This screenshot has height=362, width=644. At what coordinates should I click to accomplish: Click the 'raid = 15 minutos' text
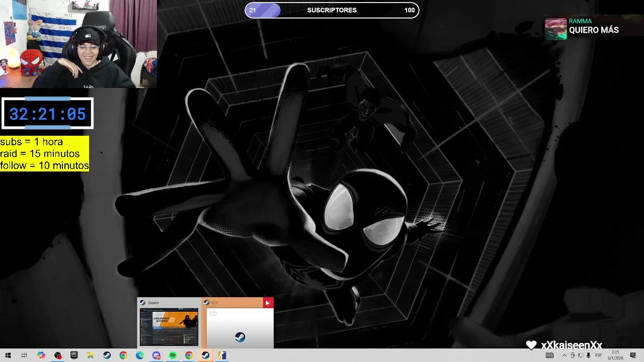tap(40, 154)
